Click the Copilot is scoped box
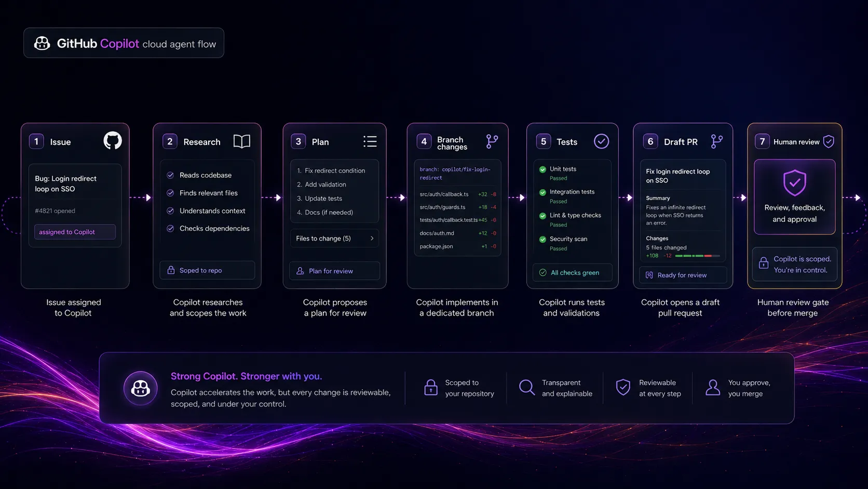868x489 pixels. (x=794, y=264)
